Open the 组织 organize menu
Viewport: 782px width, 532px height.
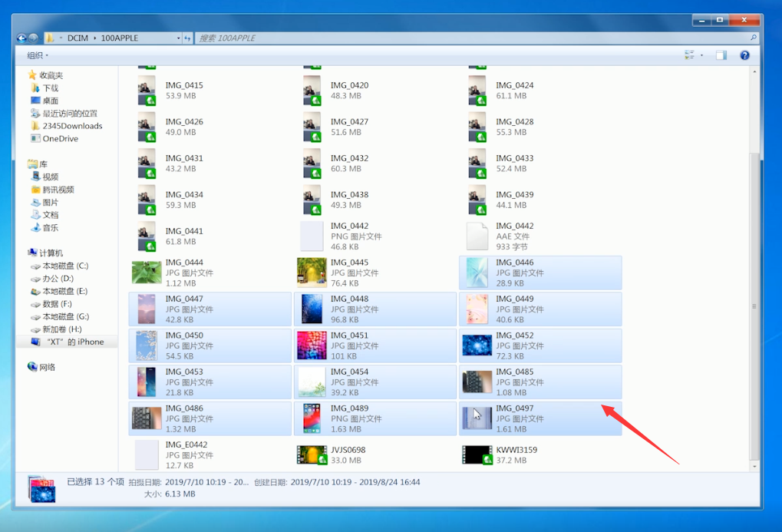tap(38, 55)
